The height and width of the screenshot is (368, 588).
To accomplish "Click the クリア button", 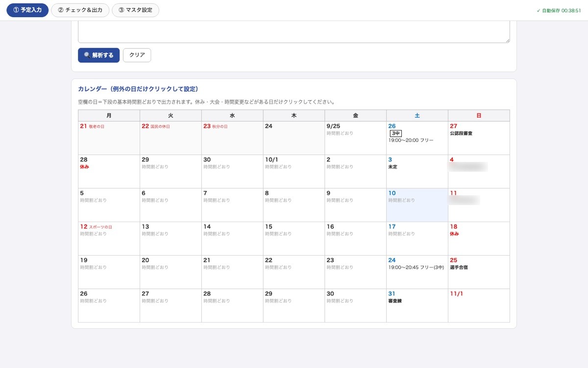I will [137, 55].
